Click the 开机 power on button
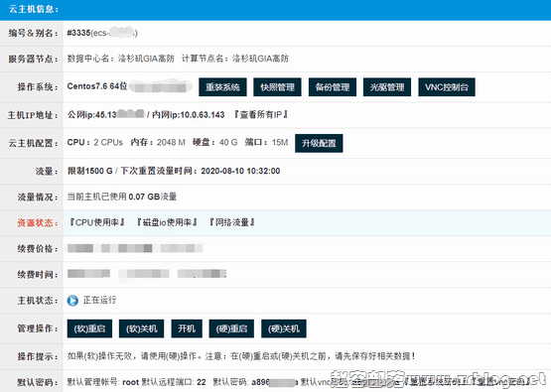 [187, 328]
